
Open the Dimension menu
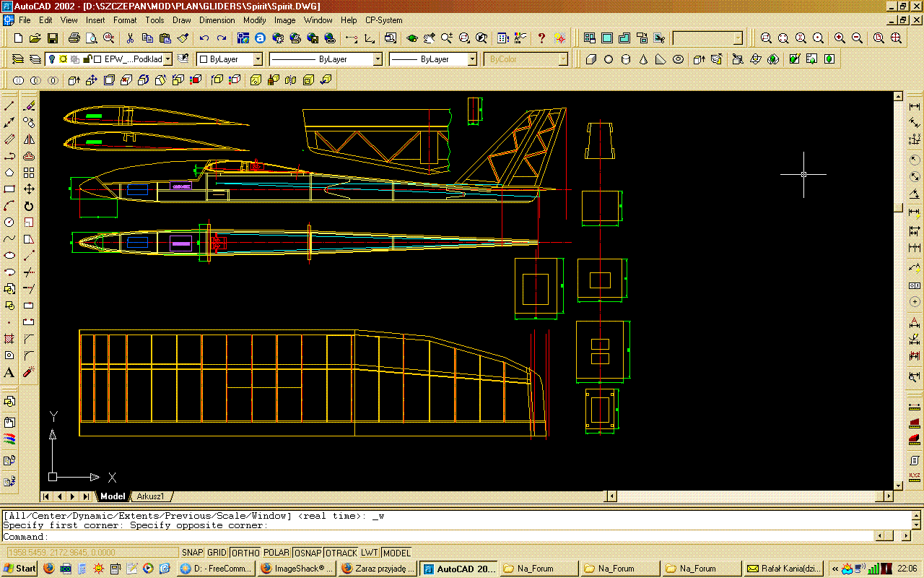tap(217, 20)
